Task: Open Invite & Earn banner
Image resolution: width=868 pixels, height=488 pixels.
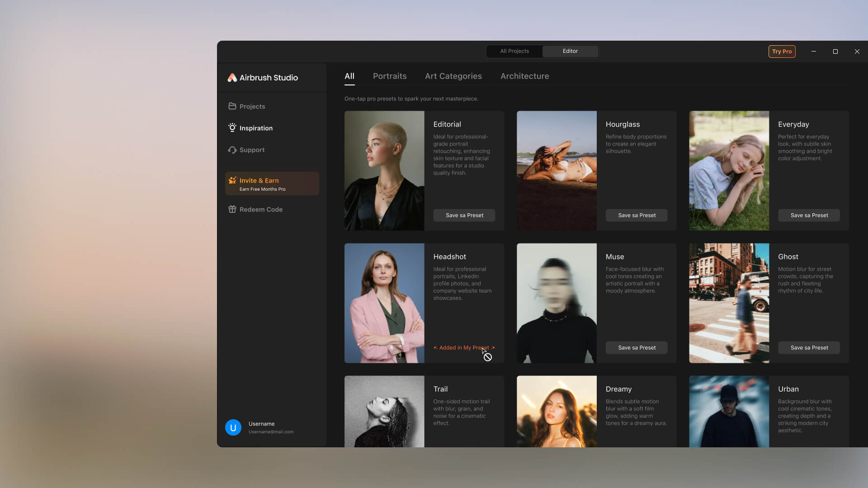Action: [x=272, y=183]
